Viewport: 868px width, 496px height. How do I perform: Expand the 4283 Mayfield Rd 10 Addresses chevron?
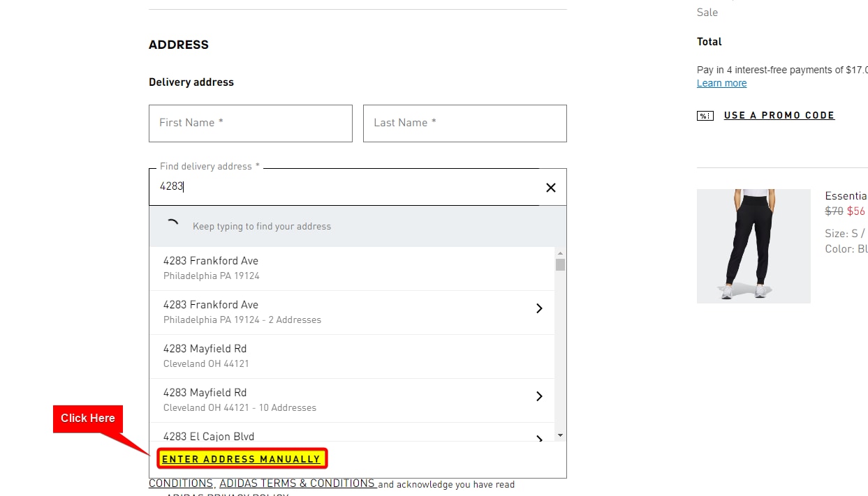click(539, 396)
